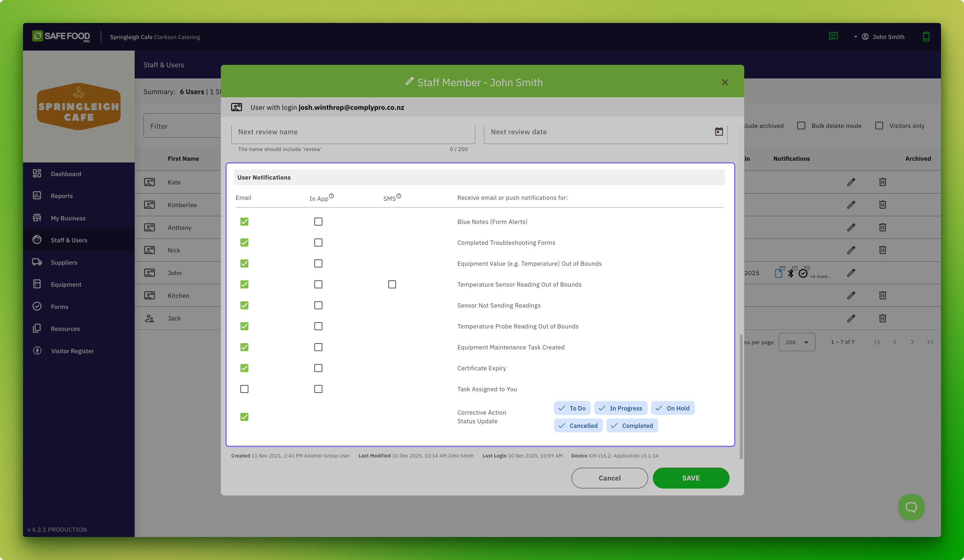Deselect the On Hold status chip

click(673, 408)
